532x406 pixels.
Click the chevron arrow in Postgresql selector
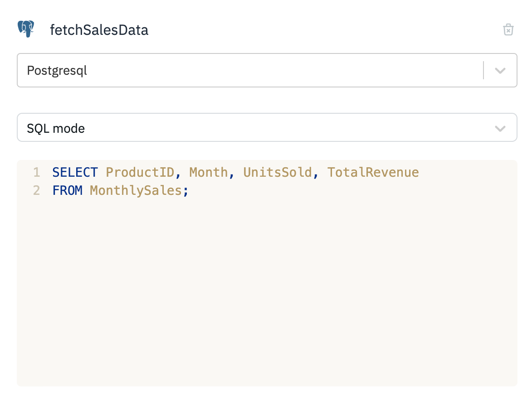[x=500, y=71]
